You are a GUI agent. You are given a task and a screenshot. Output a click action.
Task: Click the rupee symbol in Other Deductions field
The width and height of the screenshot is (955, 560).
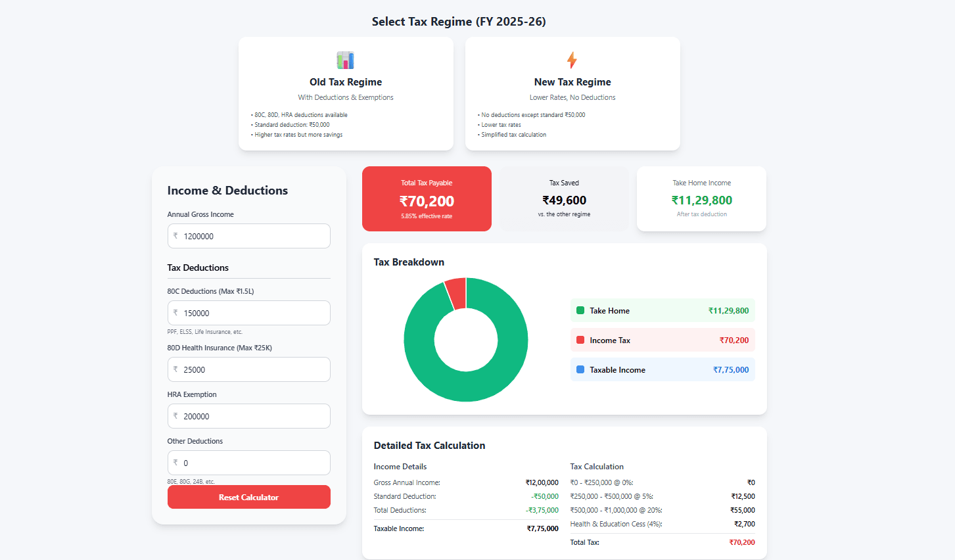[175, 463]
